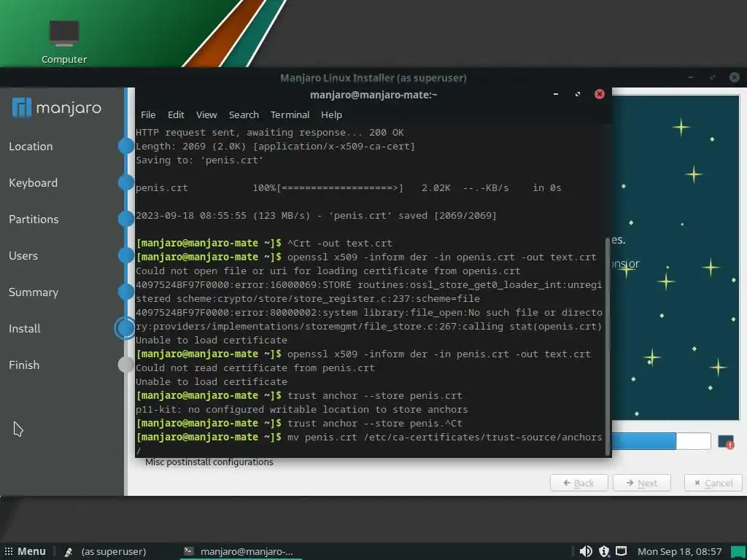Click the 'p11-kit: no configured writable location' line

click(x=301, y=409)
